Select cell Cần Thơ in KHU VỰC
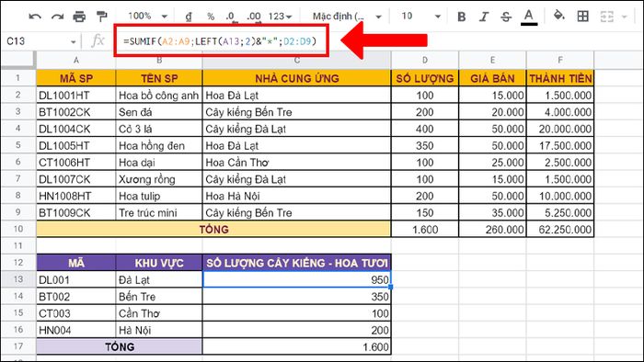Image resolution: width=644 pixels, height=362 pixels. (x=159, y=313)
